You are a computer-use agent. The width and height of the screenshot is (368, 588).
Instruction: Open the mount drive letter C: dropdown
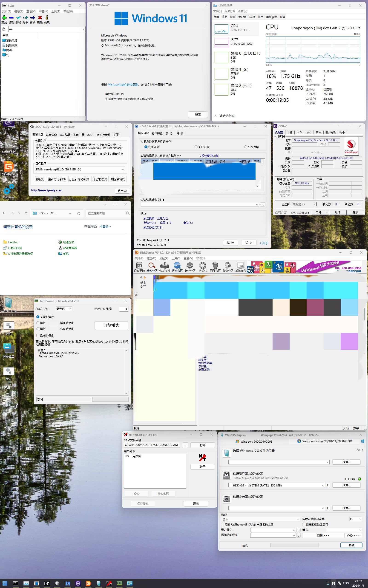point(356,519)
